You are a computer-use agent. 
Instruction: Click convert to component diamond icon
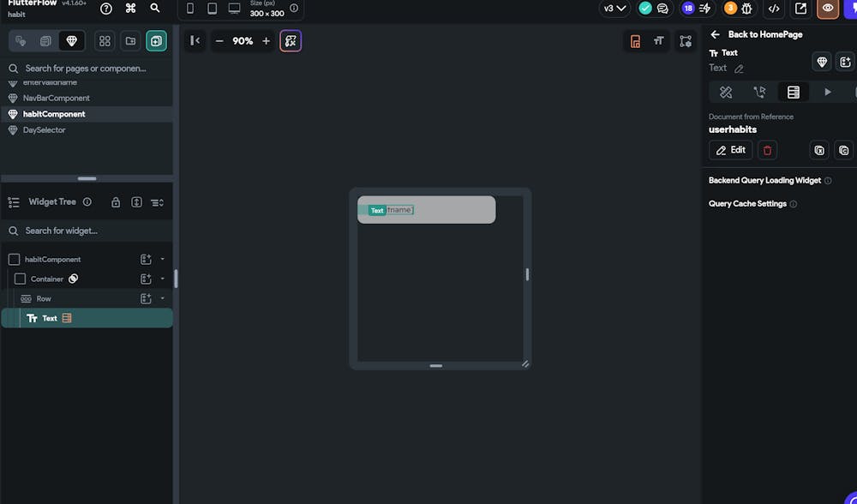(822, 62)
